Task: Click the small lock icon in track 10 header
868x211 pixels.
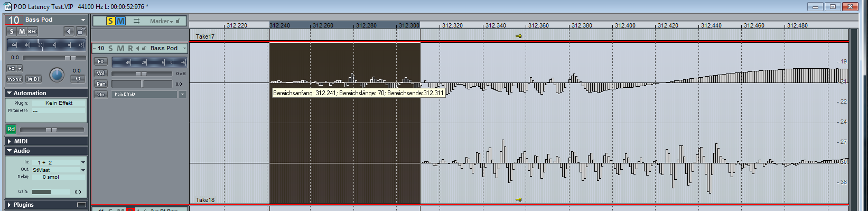Action: (x=144, y=48)
